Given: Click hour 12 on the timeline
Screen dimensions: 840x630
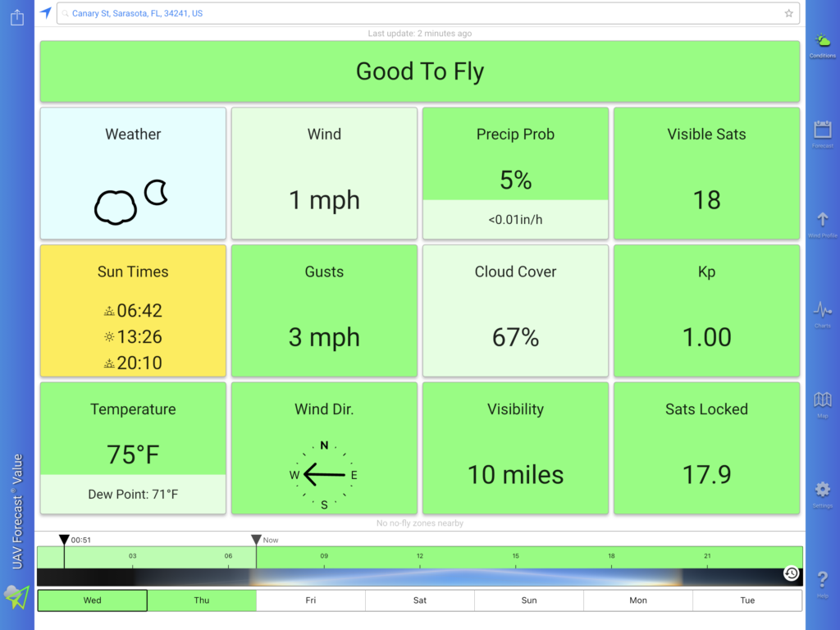Looking at the screenshot, I should coord(420,556).
